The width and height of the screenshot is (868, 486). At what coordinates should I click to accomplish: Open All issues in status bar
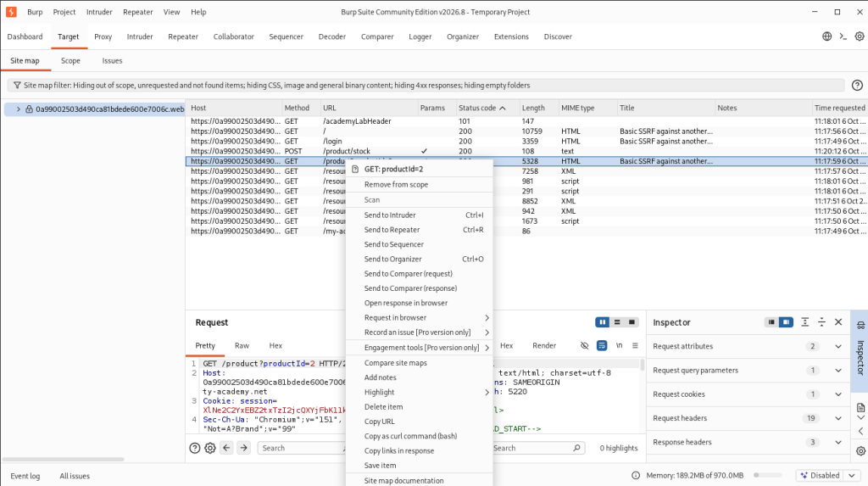click(75, 476)
